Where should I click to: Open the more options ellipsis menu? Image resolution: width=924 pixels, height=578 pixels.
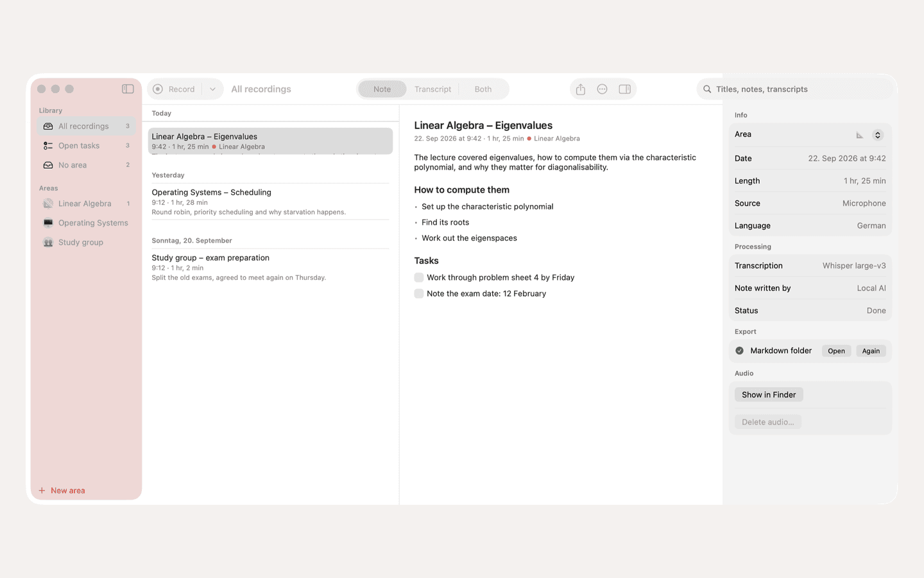(602, 89)
